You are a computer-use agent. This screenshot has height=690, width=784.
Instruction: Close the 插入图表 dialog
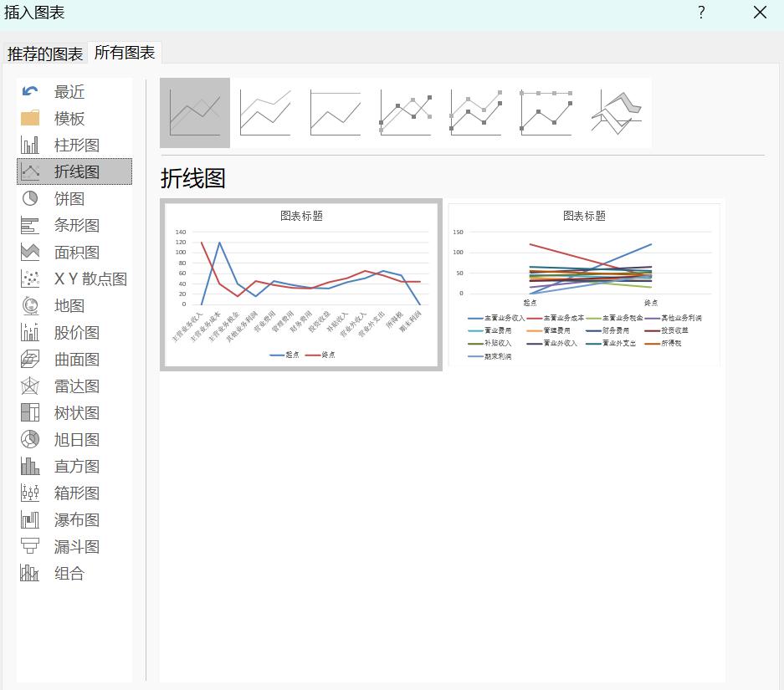760,13
